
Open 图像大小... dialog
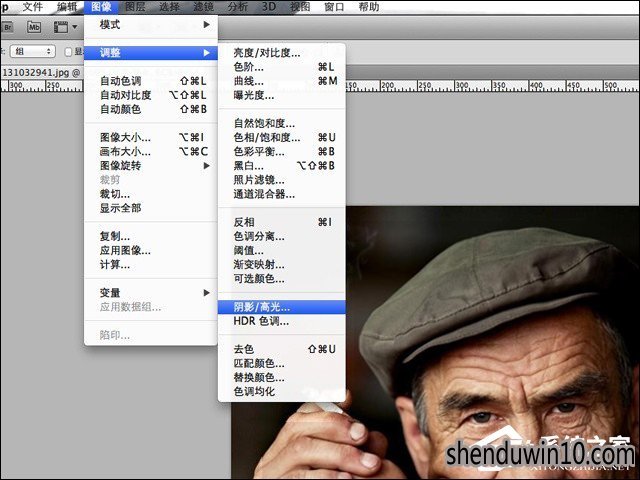(151, 138)
